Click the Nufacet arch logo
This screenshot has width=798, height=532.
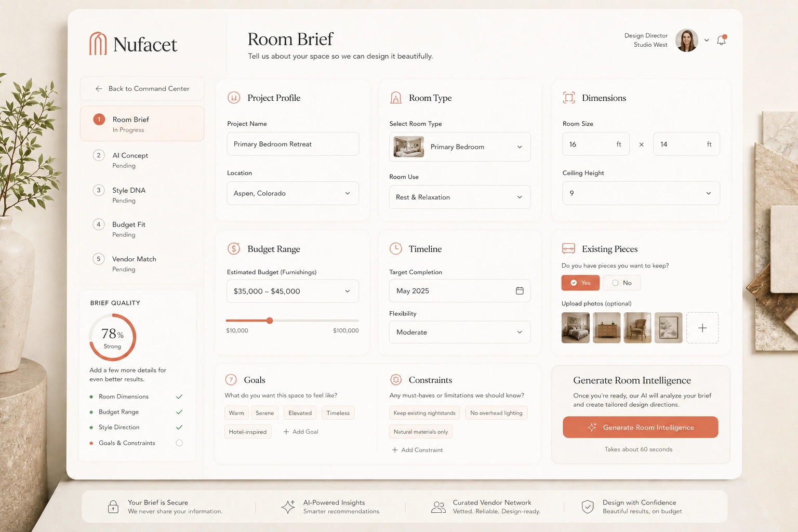tap(98, 44)
